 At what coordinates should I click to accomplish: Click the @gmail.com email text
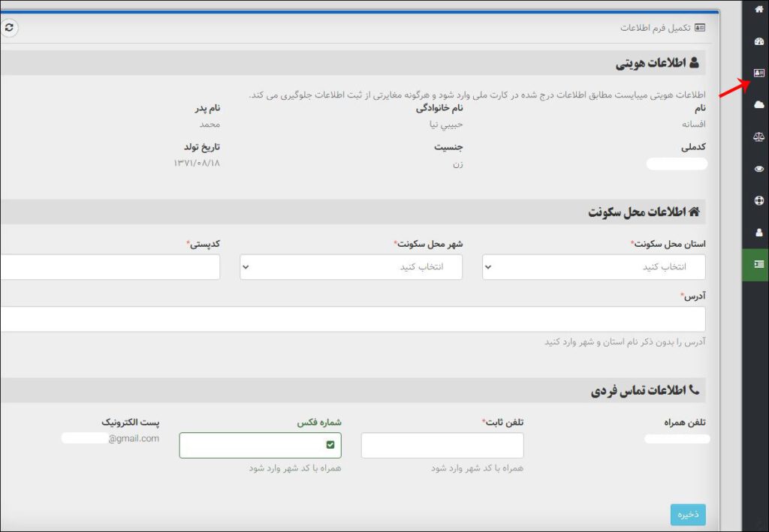click(x=134, y=438)
